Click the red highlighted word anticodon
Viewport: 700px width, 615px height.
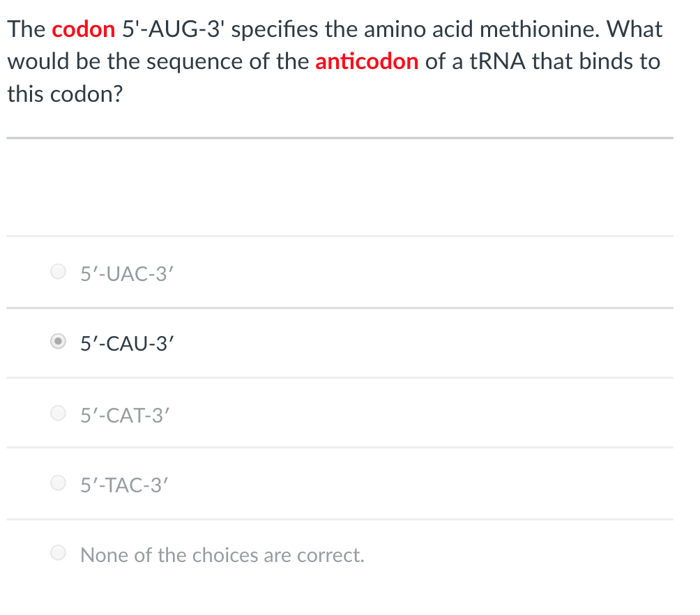pyautogui.click(x=367, y=62)
